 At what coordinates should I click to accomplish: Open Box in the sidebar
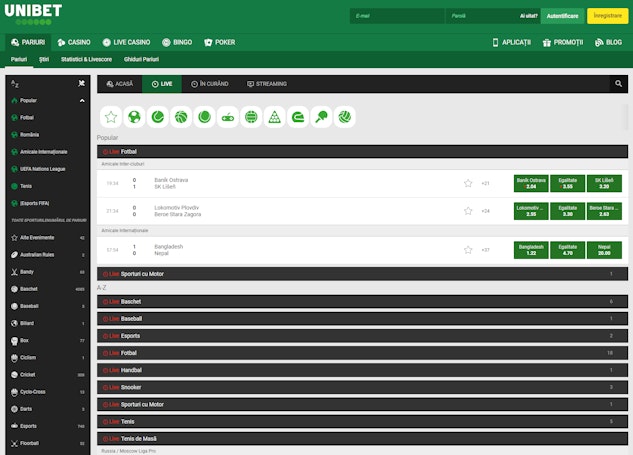(x=48, y=340)
